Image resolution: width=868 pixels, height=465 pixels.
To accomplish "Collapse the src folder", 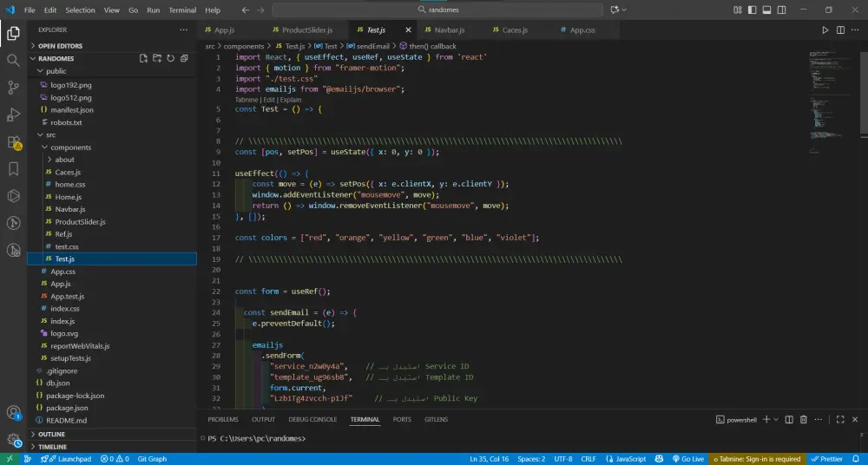I will click(50, 134).
